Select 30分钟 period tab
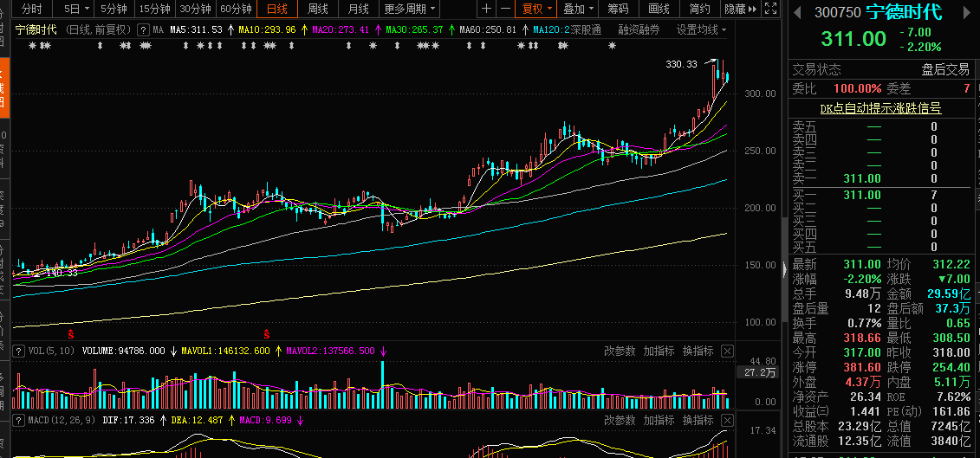This screenshot has height=458, width=980. click(x=196, y=9)
